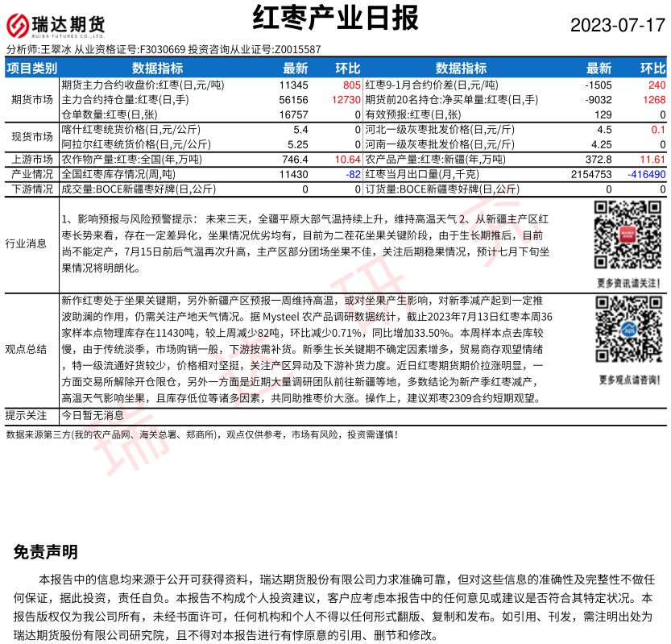Click the 提示关注 row label
The image size is (671, 644).
(26, 416)
